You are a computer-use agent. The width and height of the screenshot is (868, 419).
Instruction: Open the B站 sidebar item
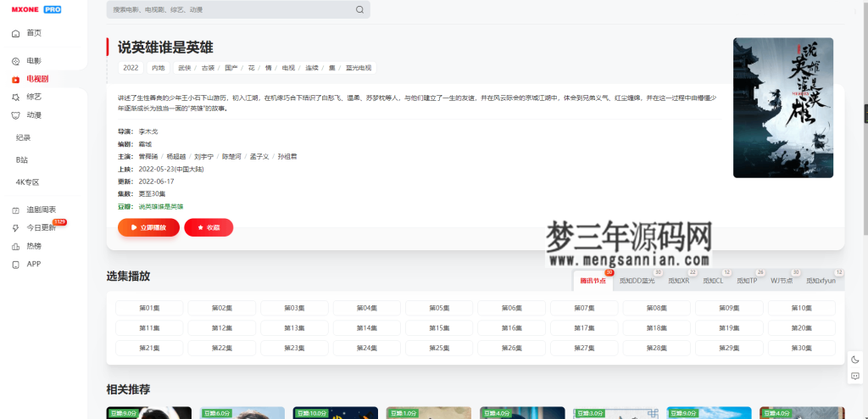(22, 159)
